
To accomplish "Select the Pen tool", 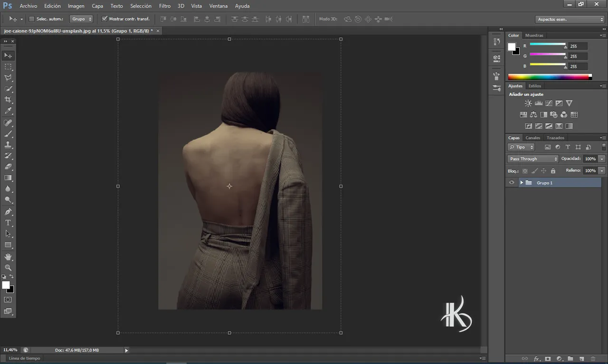I will (x=8, y=212).
